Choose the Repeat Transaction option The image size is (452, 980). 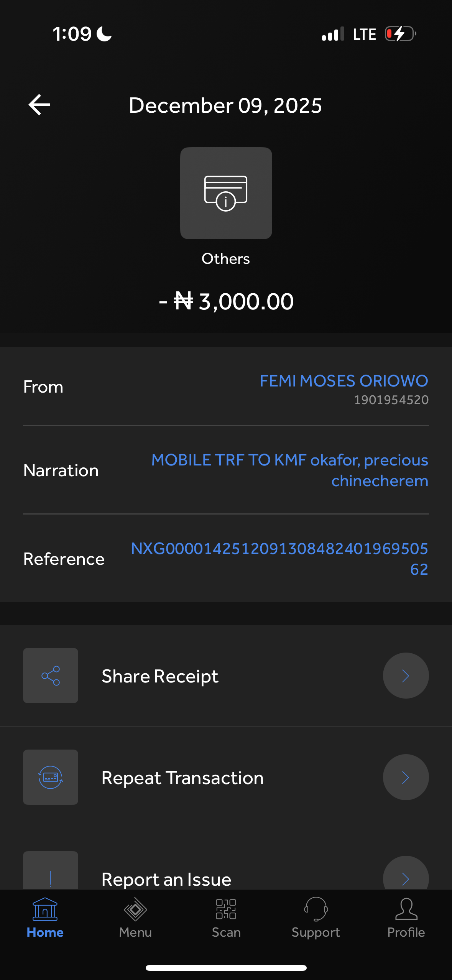tap(182, 778)
